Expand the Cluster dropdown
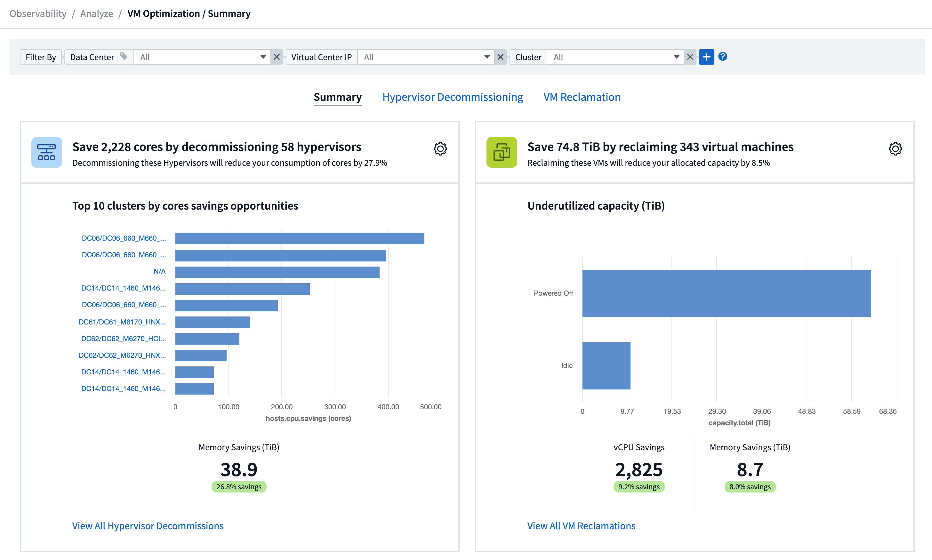 click(676, 57)
